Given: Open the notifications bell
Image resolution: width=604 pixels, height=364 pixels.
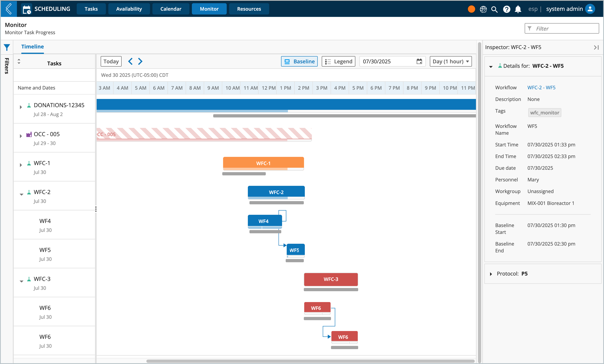Looking at the screenshot, I should 518,9.
